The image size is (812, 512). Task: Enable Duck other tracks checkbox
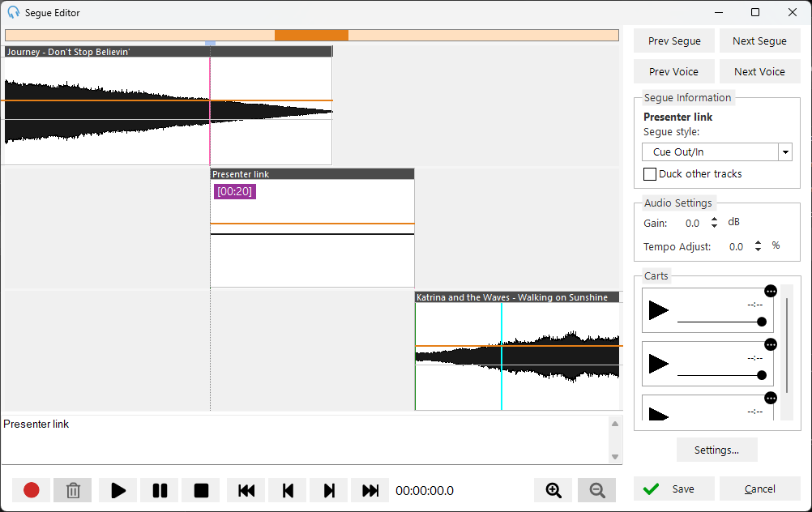[649, 174]
